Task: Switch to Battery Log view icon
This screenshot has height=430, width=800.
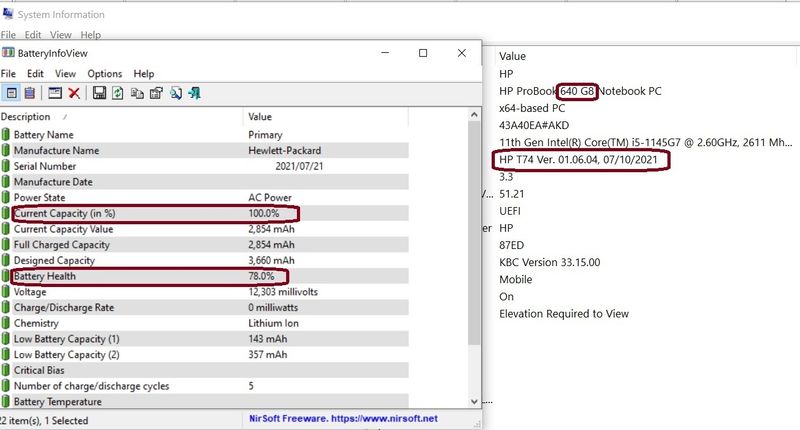Action: [30, 93]
